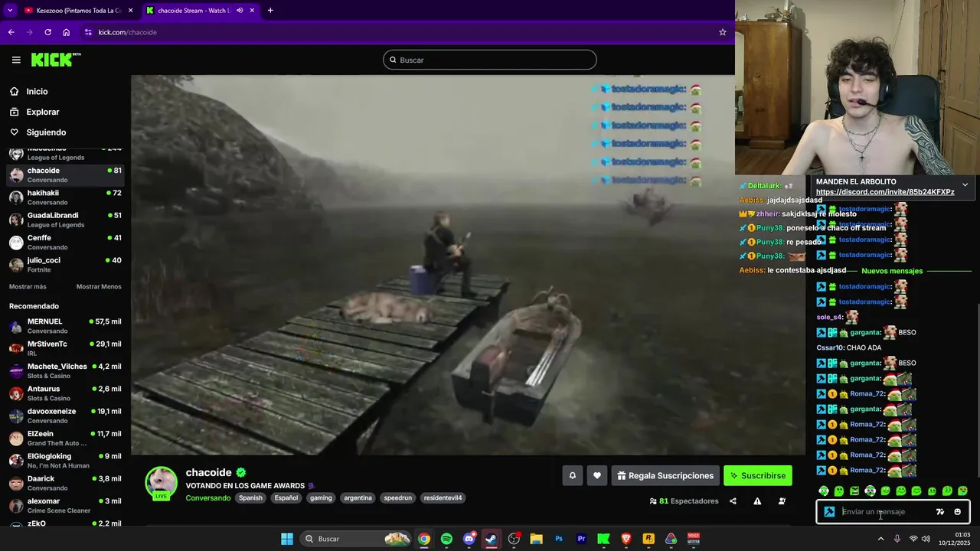Click the speedrun tag

(397, 498)
